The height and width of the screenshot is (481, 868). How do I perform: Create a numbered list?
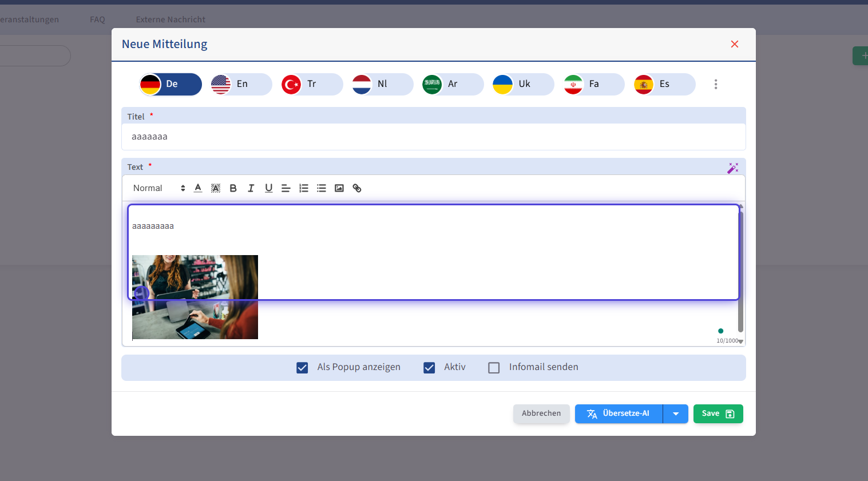[304, 188]
